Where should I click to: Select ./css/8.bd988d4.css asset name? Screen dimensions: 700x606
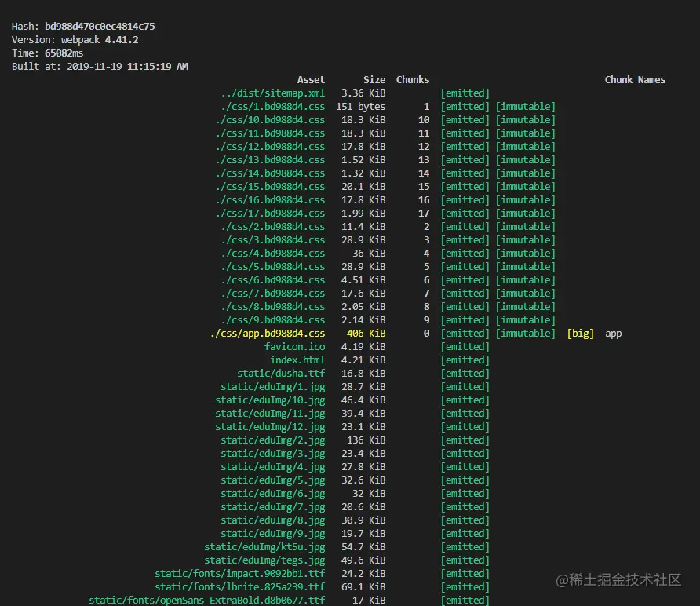coord(273,307)
